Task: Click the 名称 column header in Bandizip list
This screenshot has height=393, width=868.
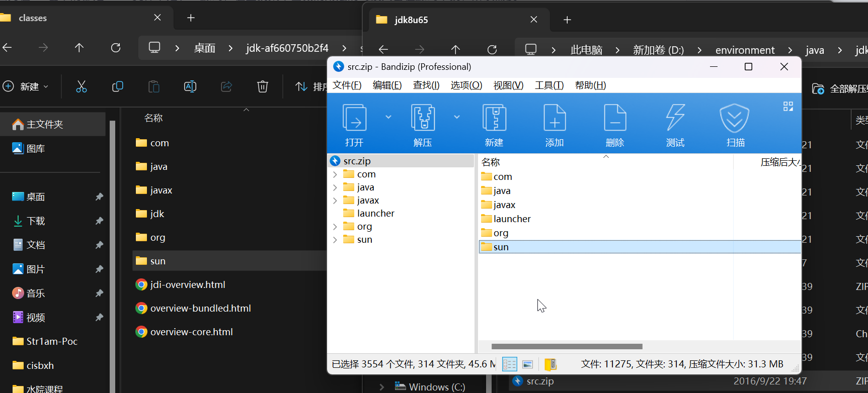Action: click(x=491, y=162)
